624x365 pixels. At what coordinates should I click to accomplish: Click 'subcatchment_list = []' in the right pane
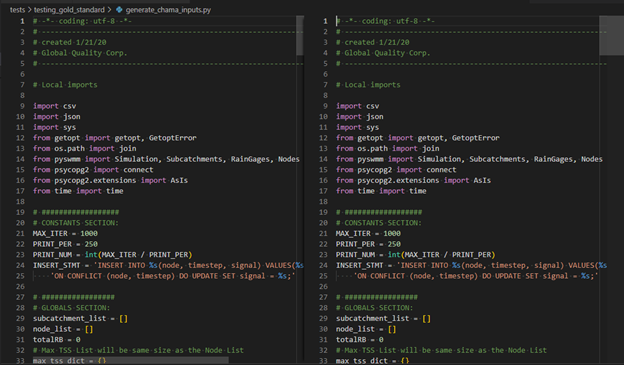tap(383, 318)
